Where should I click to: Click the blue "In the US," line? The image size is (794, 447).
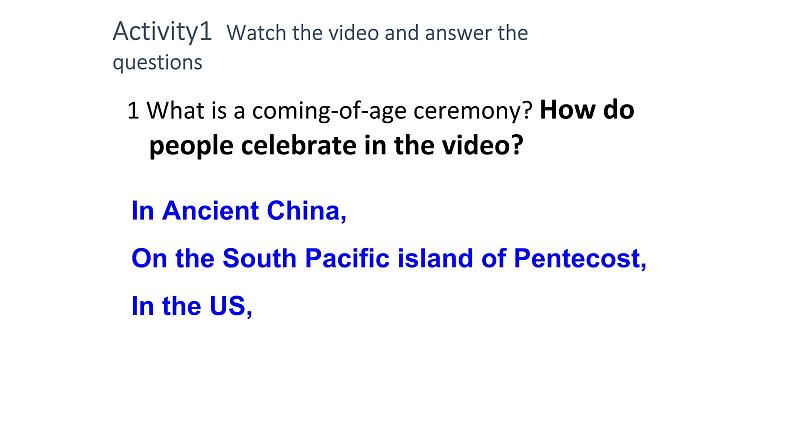[x=191, y=306]
